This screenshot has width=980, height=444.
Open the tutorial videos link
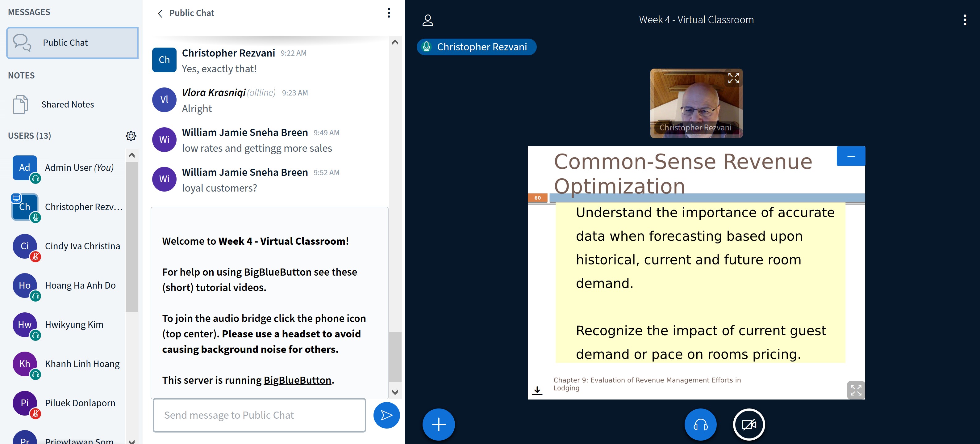pos(229,287)
